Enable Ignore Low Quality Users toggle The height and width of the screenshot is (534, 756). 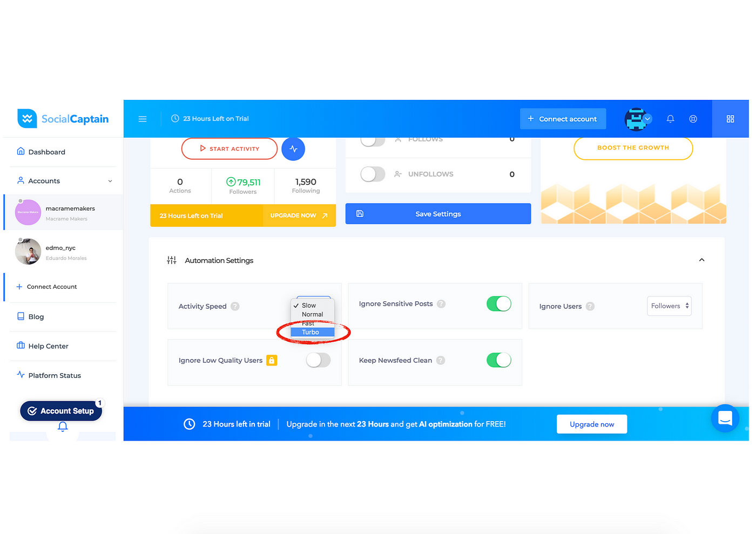(x=319, y=360)
